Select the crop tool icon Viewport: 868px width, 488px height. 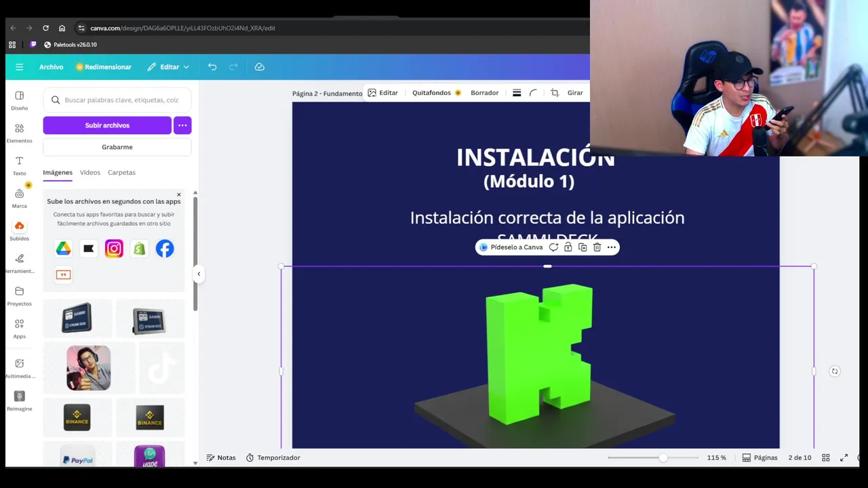[x=555, y=93]
